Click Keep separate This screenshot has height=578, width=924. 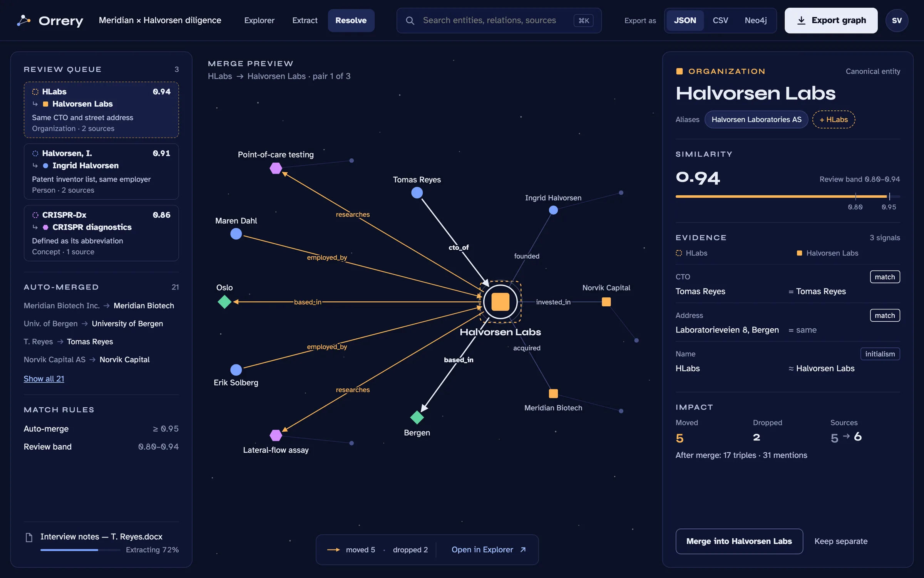[x=841, y=541]
